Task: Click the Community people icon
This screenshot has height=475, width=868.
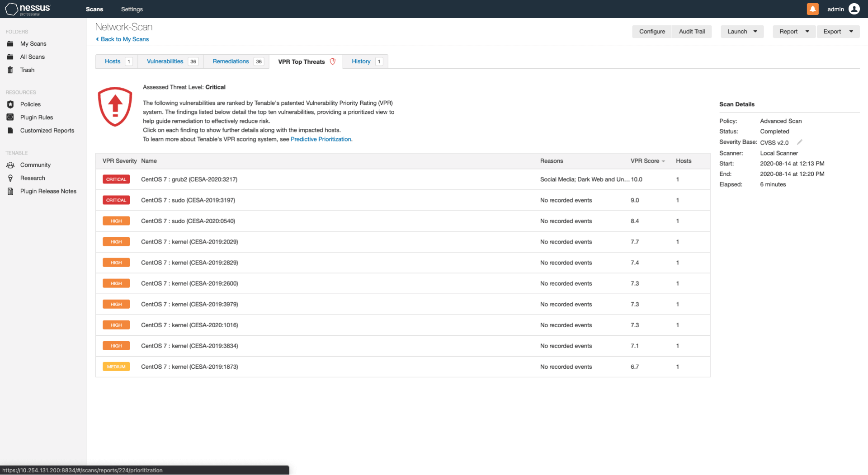Action: [x=10, y=165]
